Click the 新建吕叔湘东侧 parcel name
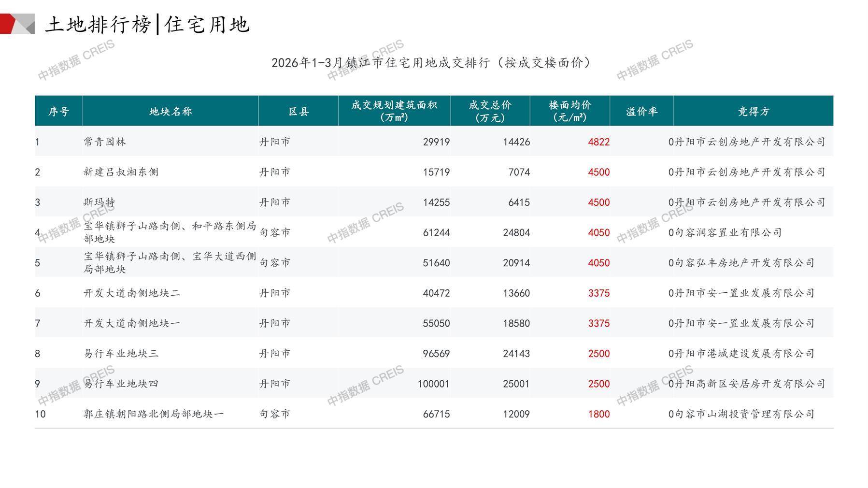Image resolution: width=868 pixels, height=488 pixels. [x=121, y=172]
